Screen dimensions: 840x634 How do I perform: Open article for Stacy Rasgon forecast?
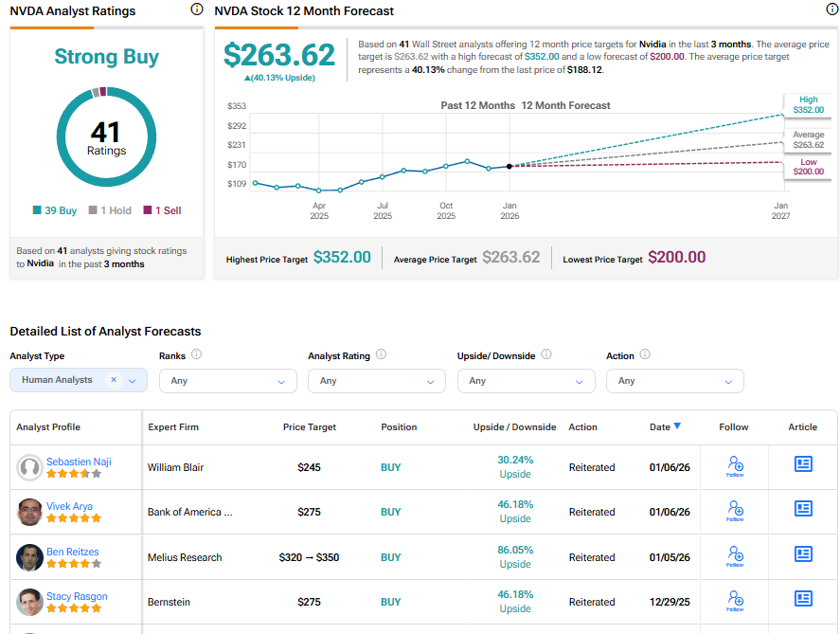click(x=803, y=599)
